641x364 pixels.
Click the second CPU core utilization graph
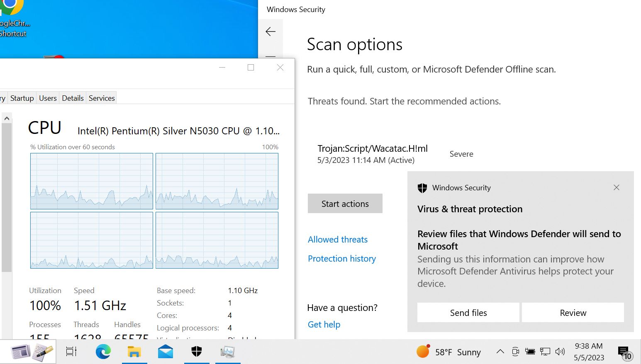tap(217, 181)
